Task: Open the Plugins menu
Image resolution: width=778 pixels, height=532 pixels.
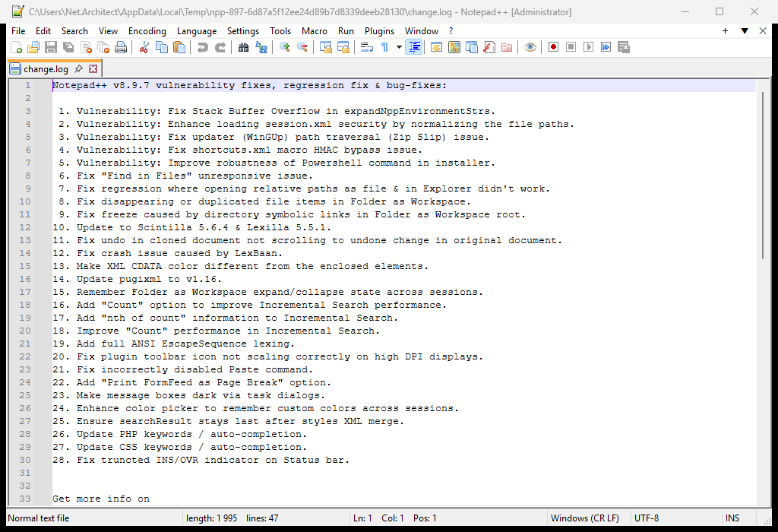Action: [380, 30]
